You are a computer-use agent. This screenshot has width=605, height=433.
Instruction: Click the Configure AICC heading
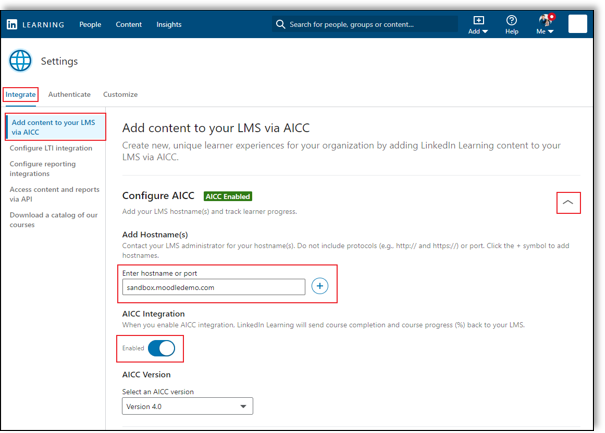158,196
